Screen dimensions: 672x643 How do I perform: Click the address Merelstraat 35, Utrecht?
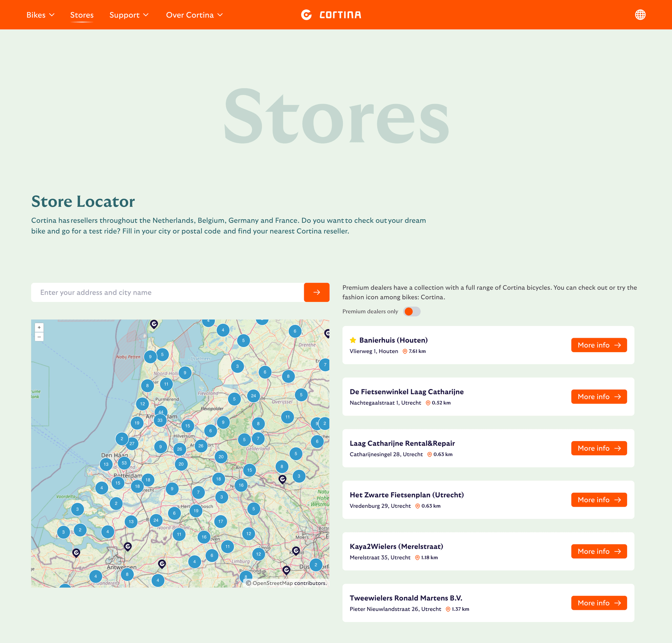[x=380, y=558]
